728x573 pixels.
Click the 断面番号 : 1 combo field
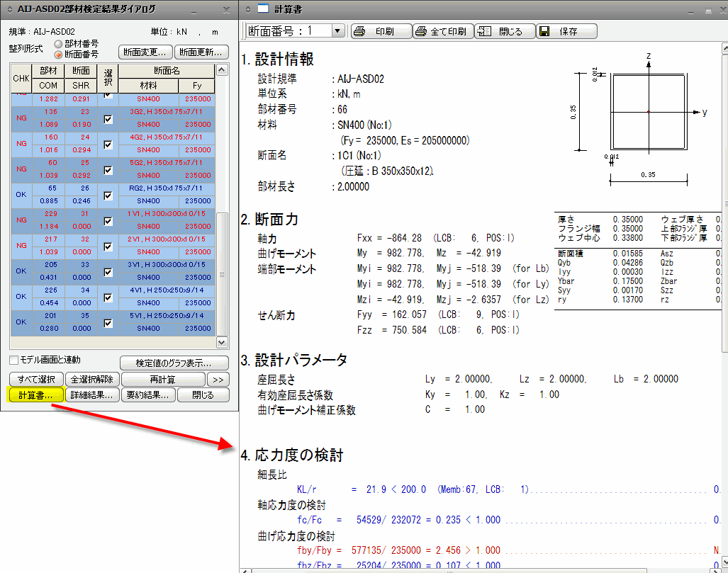[x=295, y=31]
